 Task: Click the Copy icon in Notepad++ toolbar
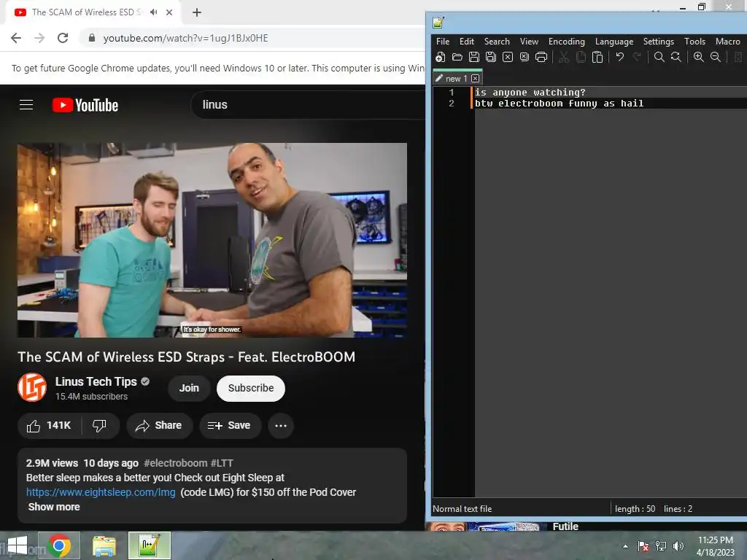pos(580,57)
